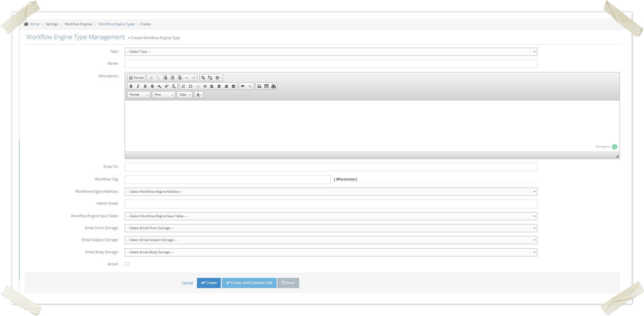Click inside the Admin Email field
644x316 pixels.
click(330, 204)
